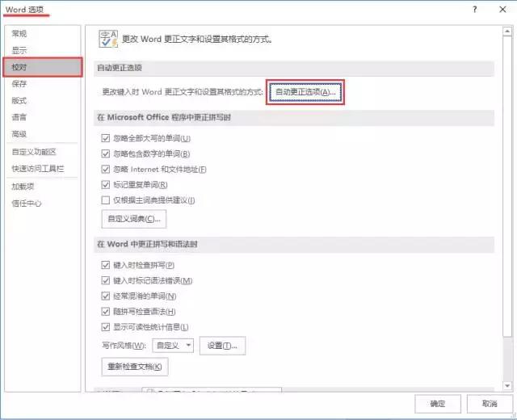Click the scrollbar up arrow
Image resolution: width=517 pixels, height=420 pixels.
point(507,31)
